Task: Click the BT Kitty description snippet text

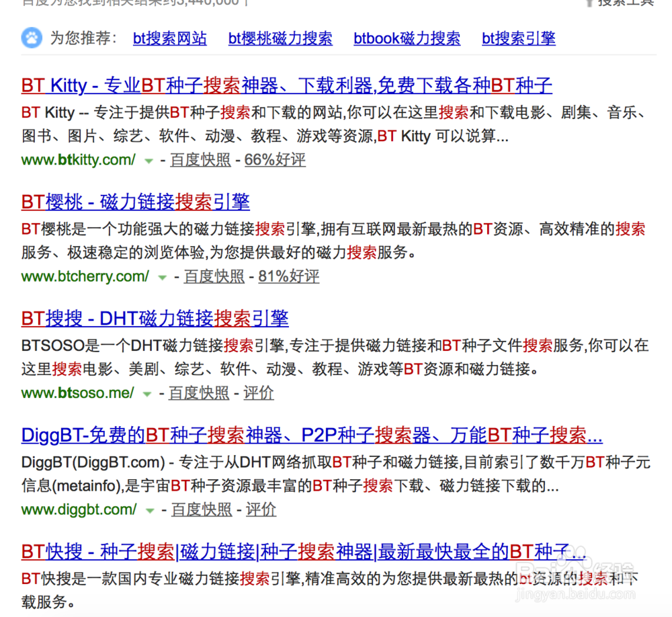Action: coord(333,124)
